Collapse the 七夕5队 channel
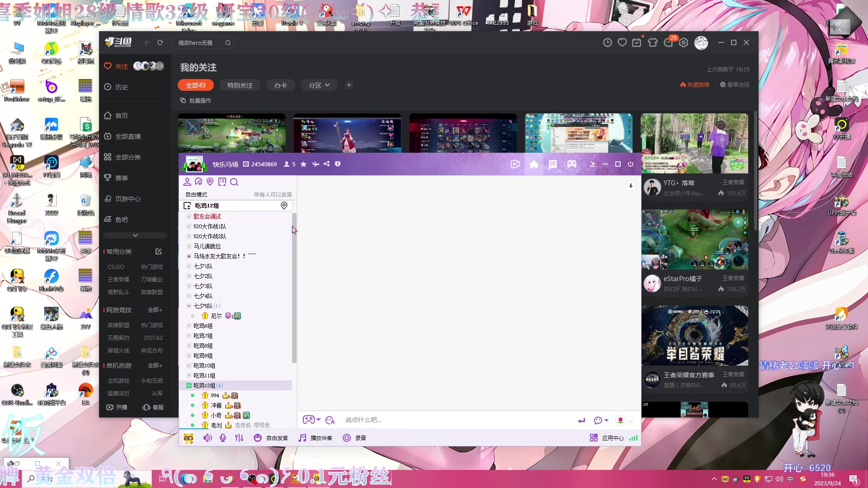 (x=189, y=306)
